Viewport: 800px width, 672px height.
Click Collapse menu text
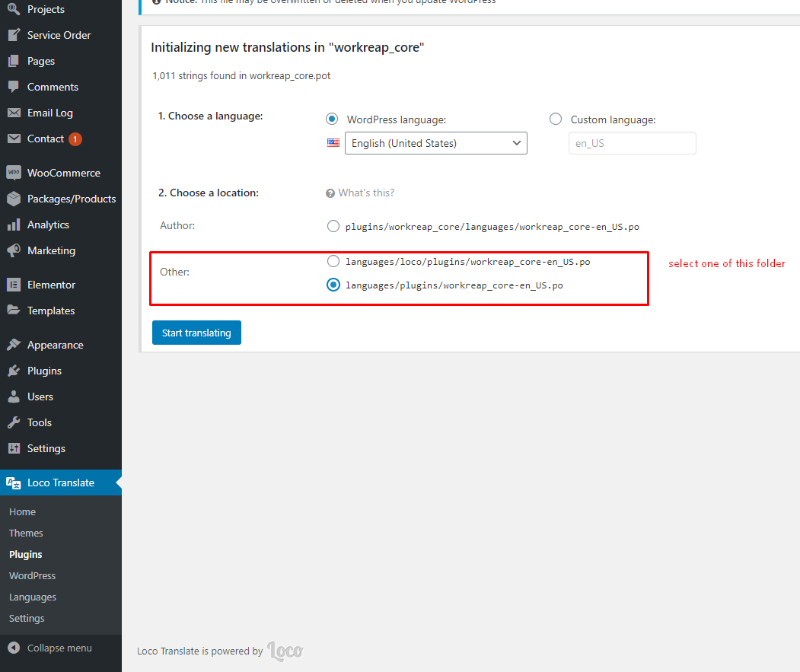point(59,648)
